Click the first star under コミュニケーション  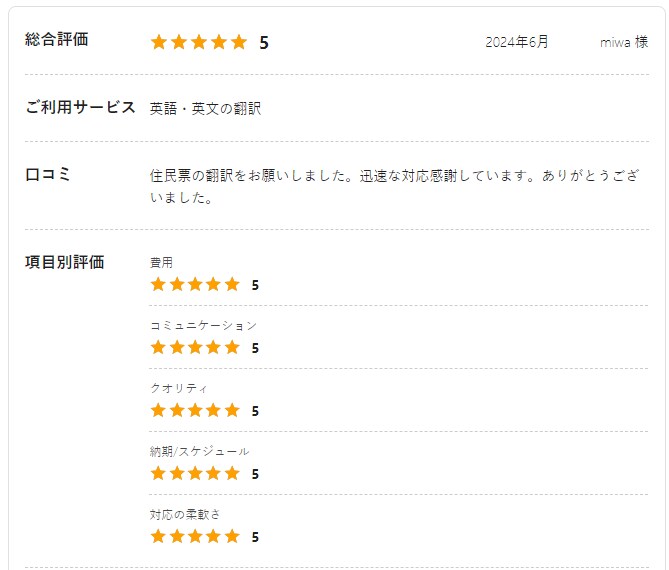click(x=158, y=347)
